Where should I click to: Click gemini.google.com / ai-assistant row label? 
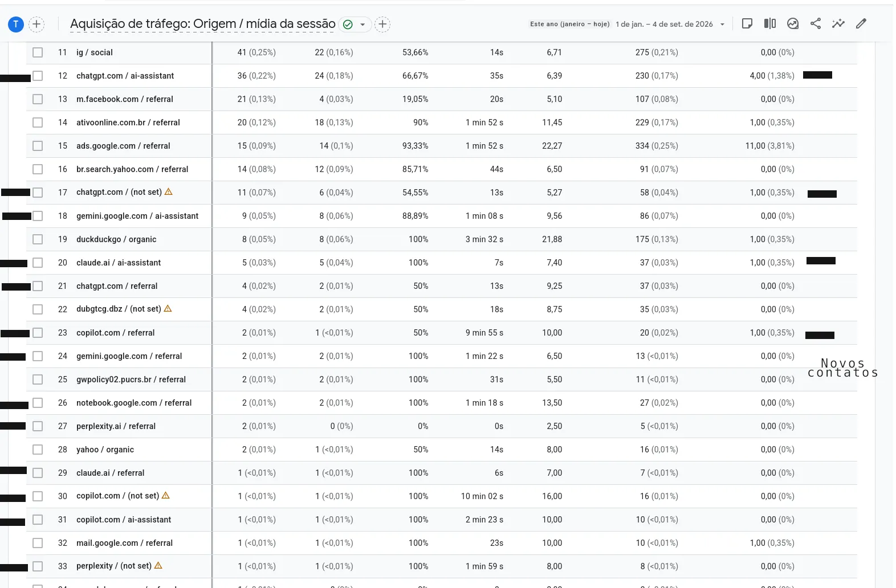[x=137, y=216]
